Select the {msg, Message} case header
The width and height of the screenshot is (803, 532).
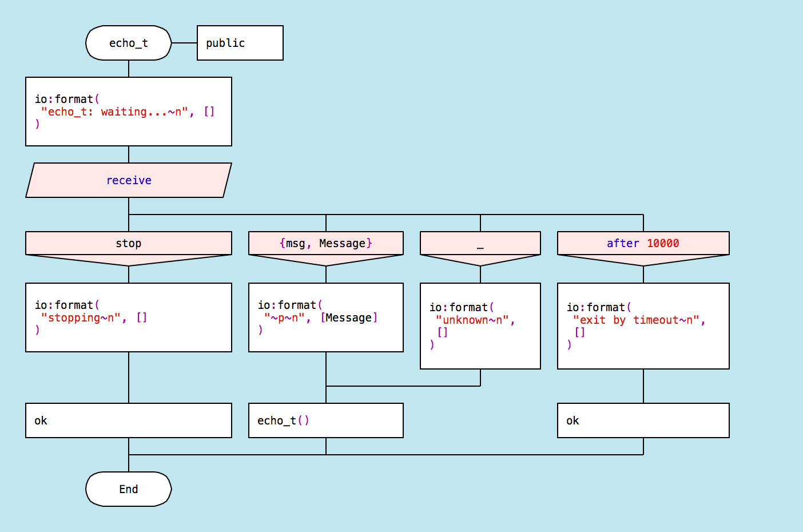326,243
